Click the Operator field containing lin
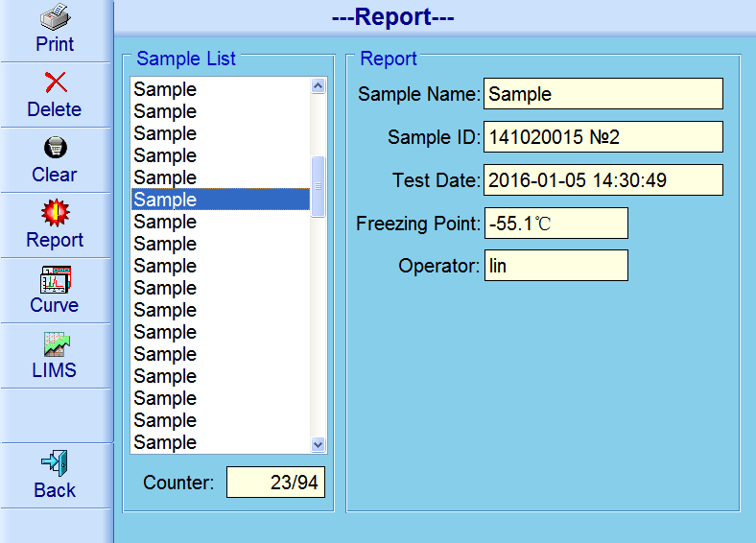The width and height of the screenshot is (756, 543). [555, 266]
